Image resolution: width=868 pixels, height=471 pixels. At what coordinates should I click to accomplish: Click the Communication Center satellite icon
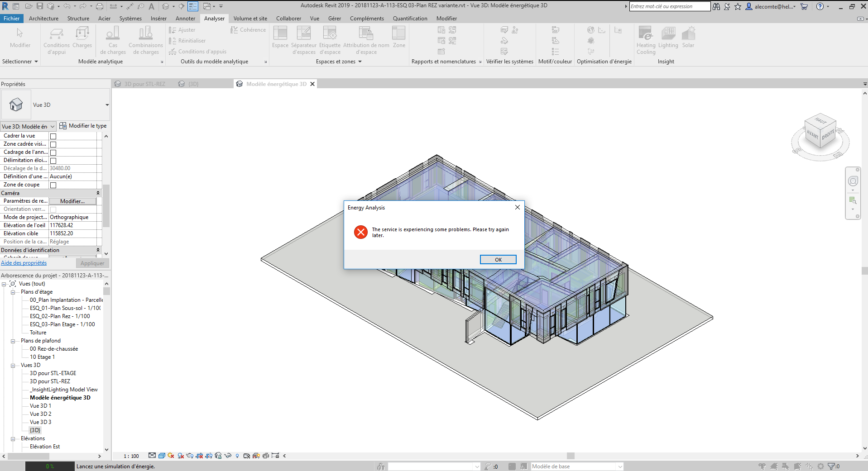click(727, 6)
